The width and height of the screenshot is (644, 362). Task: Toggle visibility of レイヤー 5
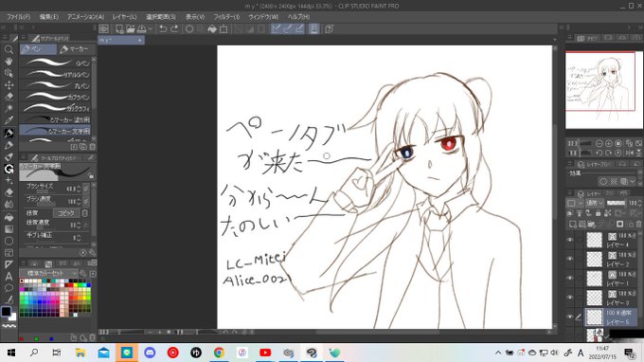pyautogui.click(x=570, y=317)
